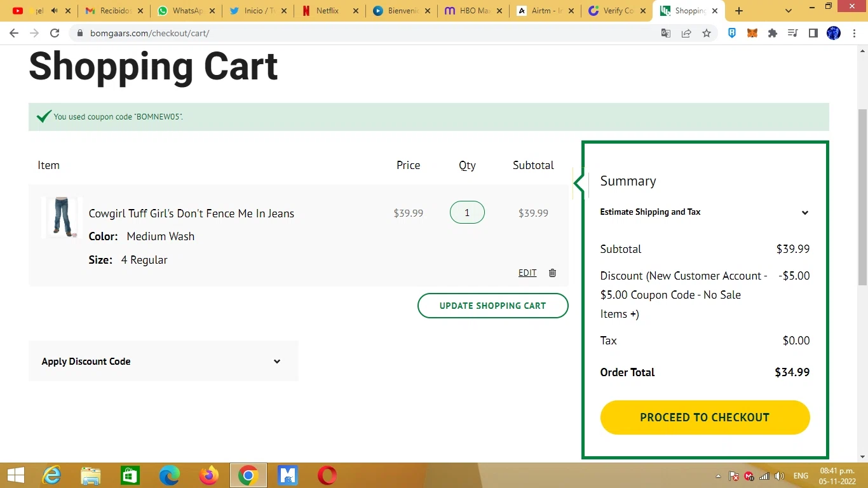The image size is (868, 488).
Task: Open a new tab with the plus button
Action: [x=738, y=11]
